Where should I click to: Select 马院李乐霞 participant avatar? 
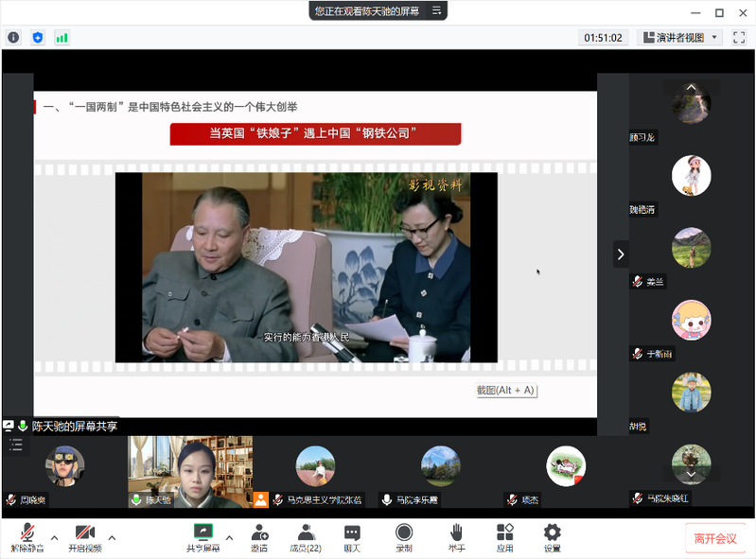[x=441, y=466]
